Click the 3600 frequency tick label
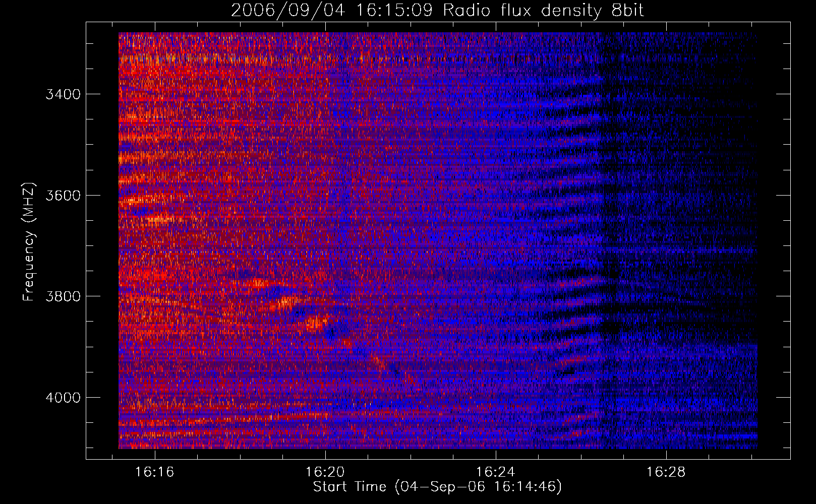The height and width of the screenshot is (504, 816). click(63, 196)
